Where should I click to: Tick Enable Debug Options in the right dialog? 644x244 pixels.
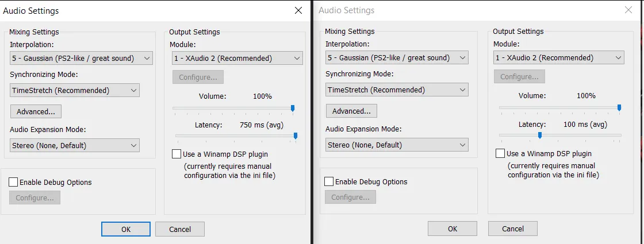[x=329, y=181]
